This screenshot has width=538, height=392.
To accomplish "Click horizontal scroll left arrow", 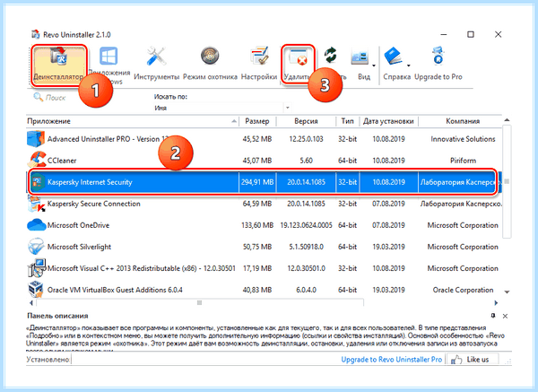I will tap(31, 303).
